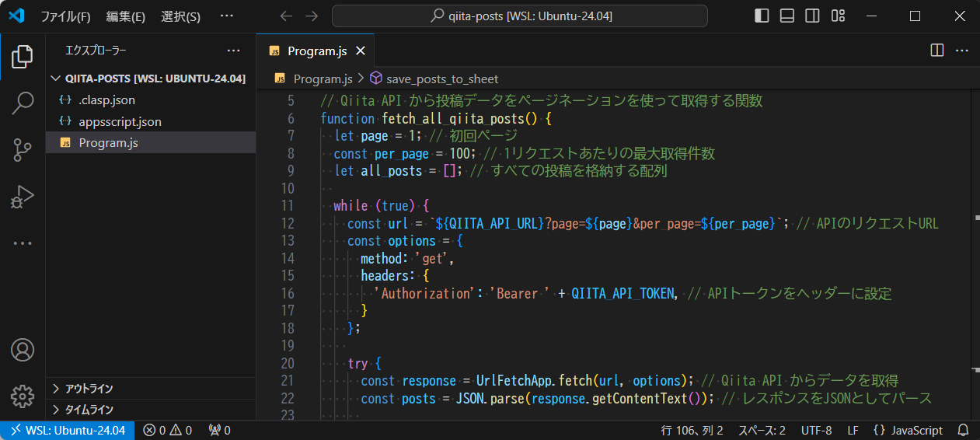Click 'per_page' variable on line 8
Screen dimensions: 980x440
401,153
